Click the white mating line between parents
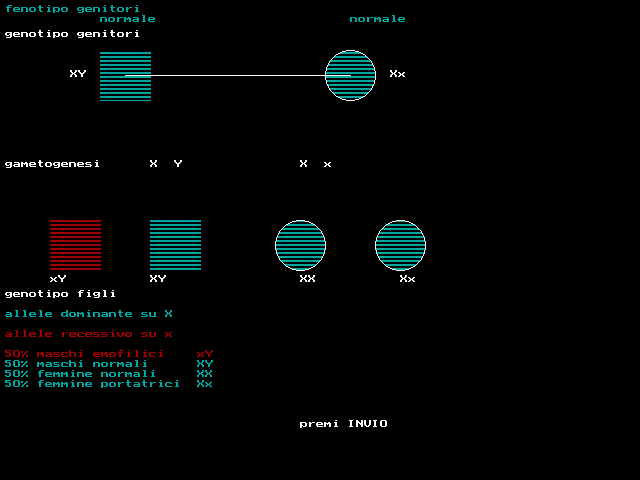Screen dimensions: 640x480 pos(238,76)
